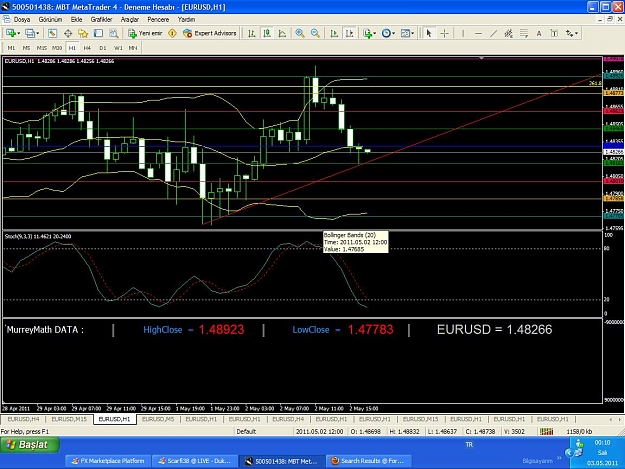Click the Başlat start button

pos(30,445)
